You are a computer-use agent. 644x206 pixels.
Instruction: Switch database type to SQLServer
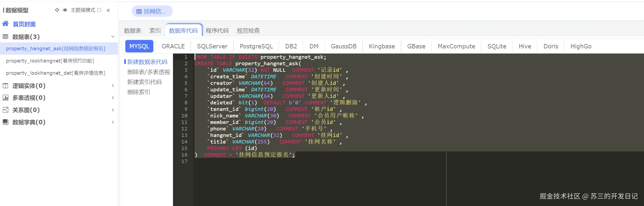pyautogui.click(x=212, y=46)
